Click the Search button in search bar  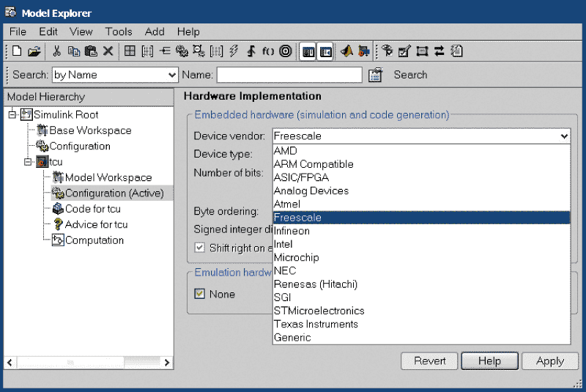tap(410, 75)
